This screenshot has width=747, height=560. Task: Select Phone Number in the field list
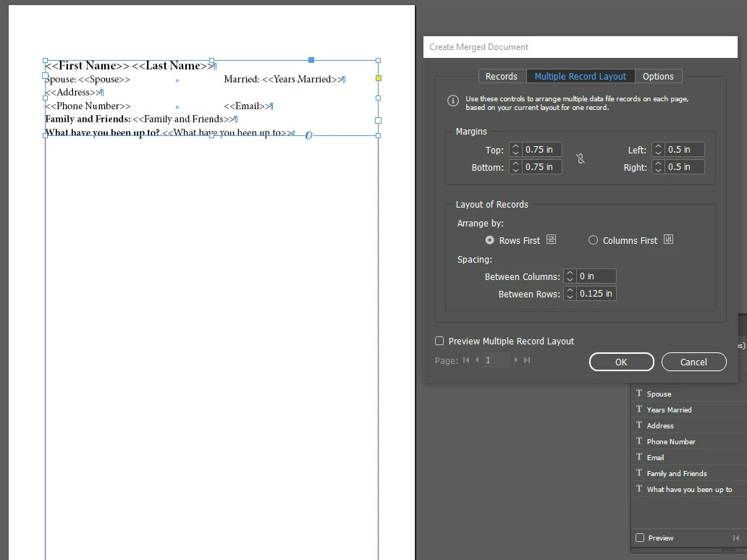(689, 441)
